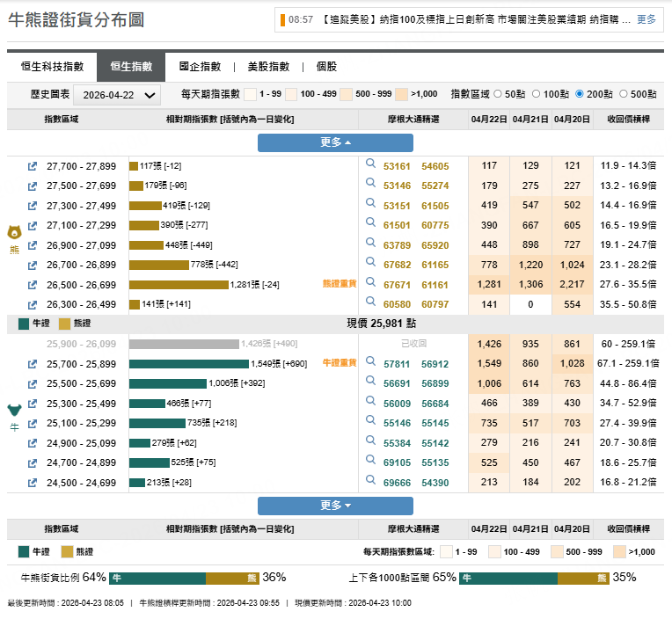672x619 pixels.
Task: Select the 100點 index range radio button
Action: coord(537,94)
